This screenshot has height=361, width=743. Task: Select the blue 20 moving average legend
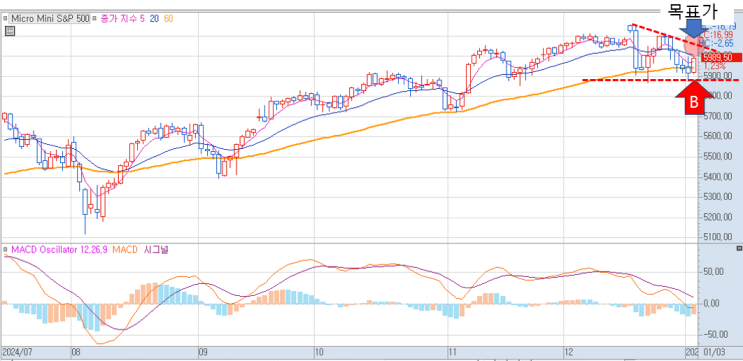pos(154,19)
